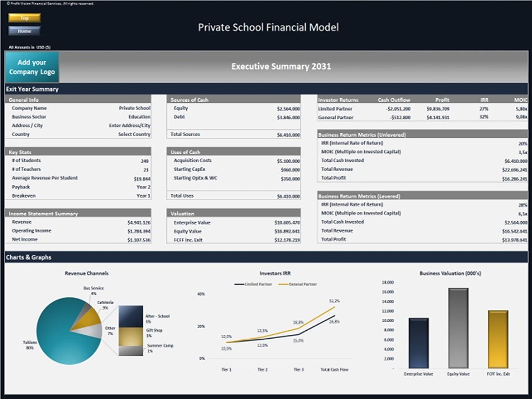Select the Company Name value Private School
Viewport: 532px width, 399px height.
(x=134, y=108)
